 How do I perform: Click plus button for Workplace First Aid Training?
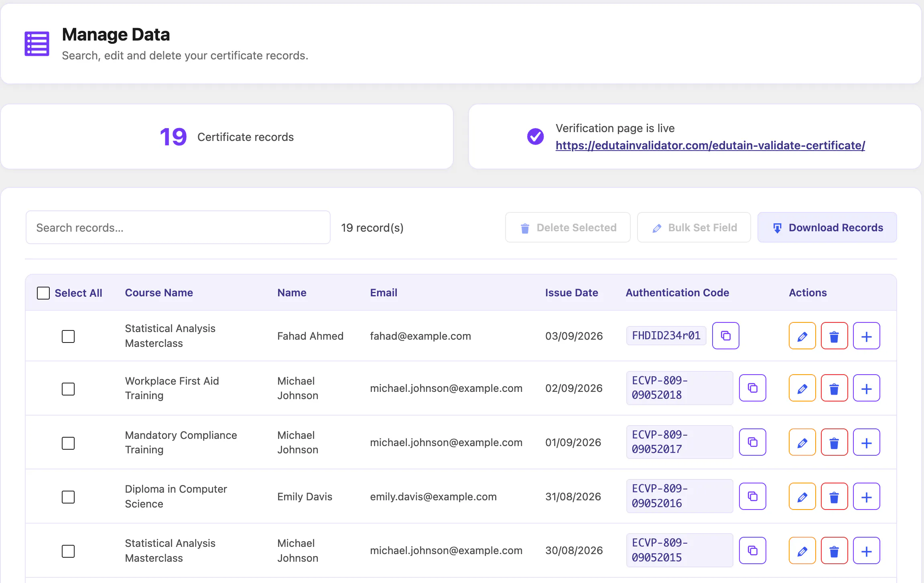click(x=866, y=388)
